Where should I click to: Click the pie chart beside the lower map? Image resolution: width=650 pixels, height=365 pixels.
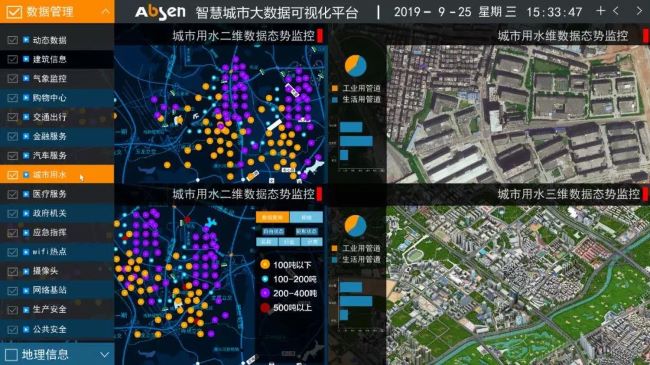(x=355, y=226)
